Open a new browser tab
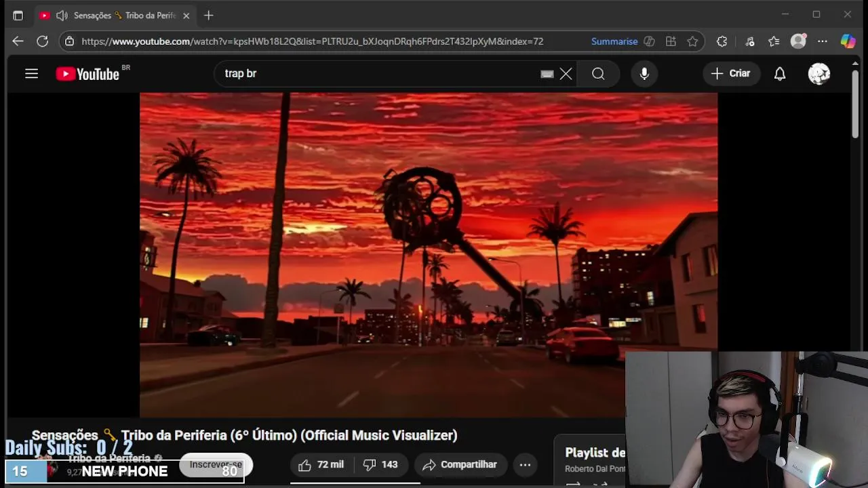Viewport: 868px width, 488px height. (209, 15)
